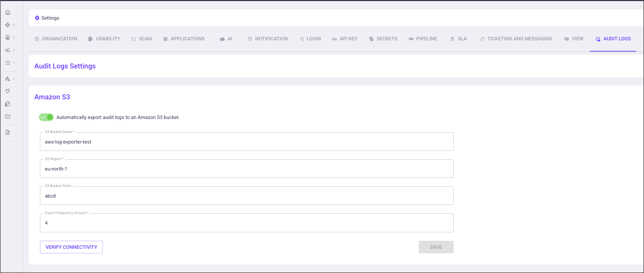Screen dimensions: 644x273
Task: Go to the SECRETS settings tab
Action: coord(383,39)
